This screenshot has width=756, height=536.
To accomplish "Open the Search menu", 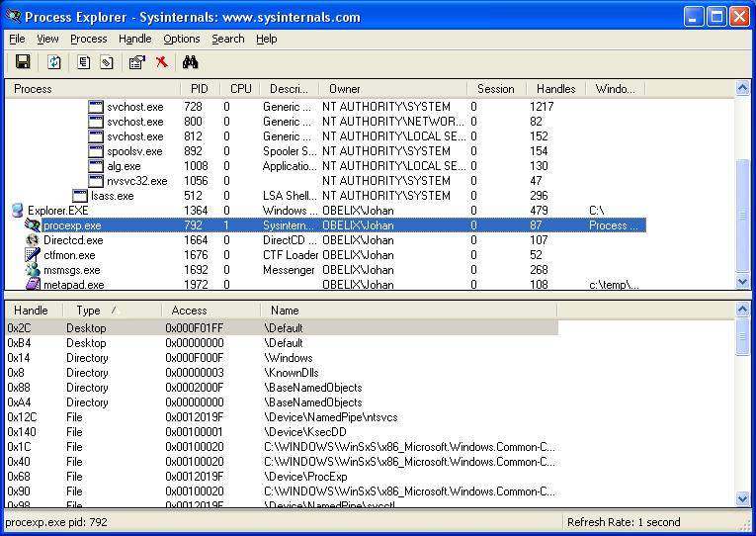I will click(x=228, y=39).
